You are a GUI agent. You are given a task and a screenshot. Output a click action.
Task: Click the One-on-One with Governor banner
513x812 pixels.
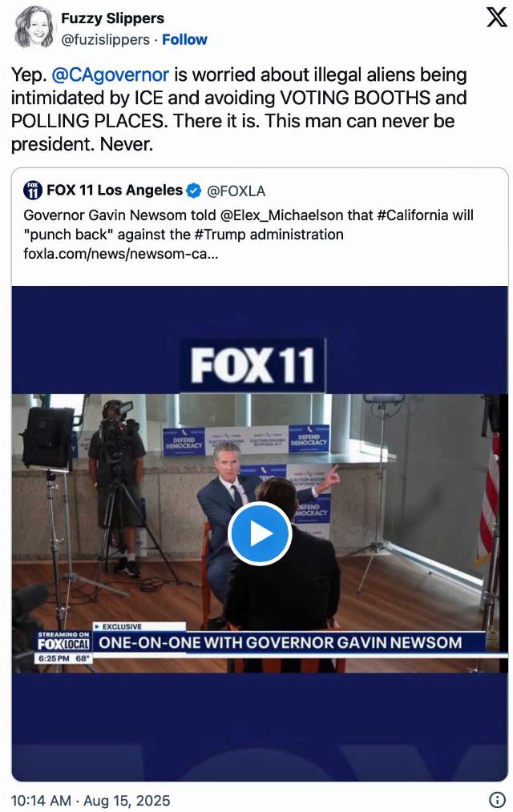[280, 643]
